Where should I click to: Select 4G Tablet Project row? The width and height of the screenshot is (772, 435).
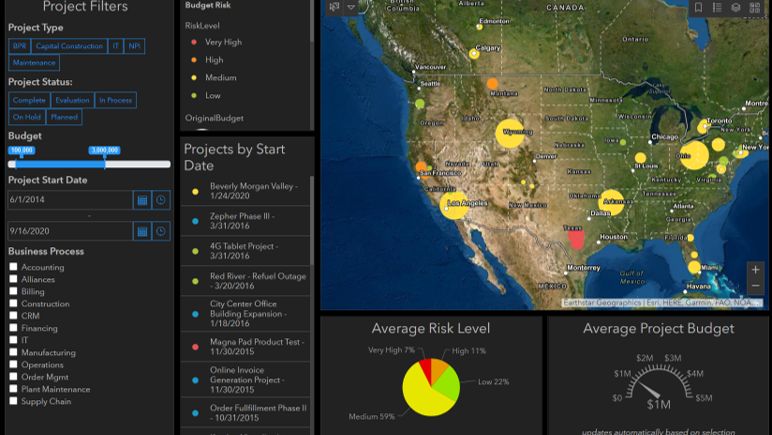tap(245, 251)
